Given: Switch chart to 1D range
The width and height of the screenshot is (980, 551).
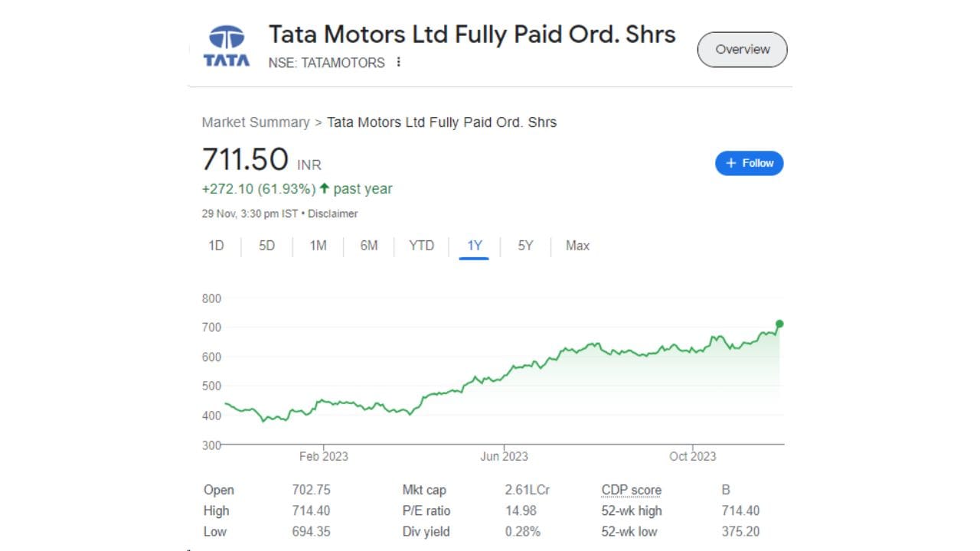Looking at the screenshot, I should point(217,246).
